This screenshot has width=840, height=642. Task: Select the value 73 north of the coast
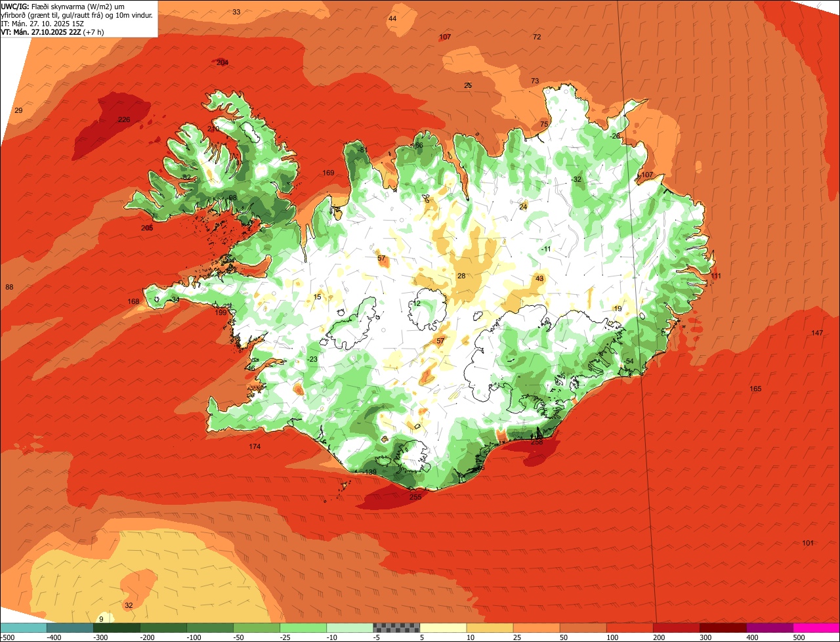point(535,81)
